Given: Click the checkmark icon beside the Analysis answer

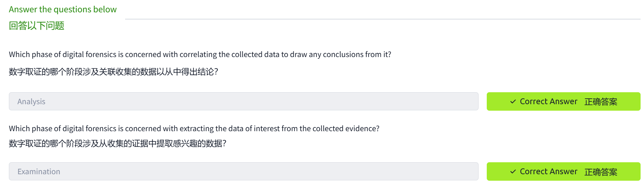Looking at the screenshot, I should pyautogui.click(x=513, y=101).
